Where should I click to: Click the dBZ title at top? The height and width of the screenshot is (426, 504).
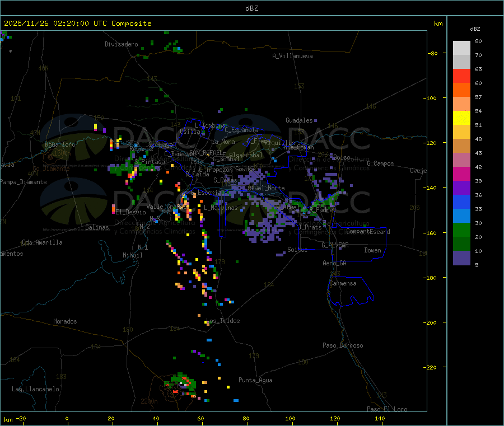251,8
